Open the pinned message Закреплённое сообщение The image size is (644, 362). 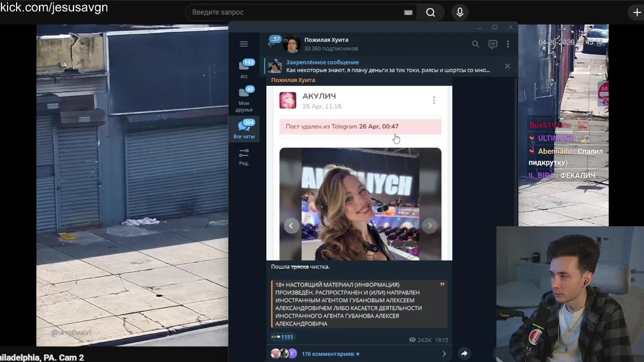[387, 66]
